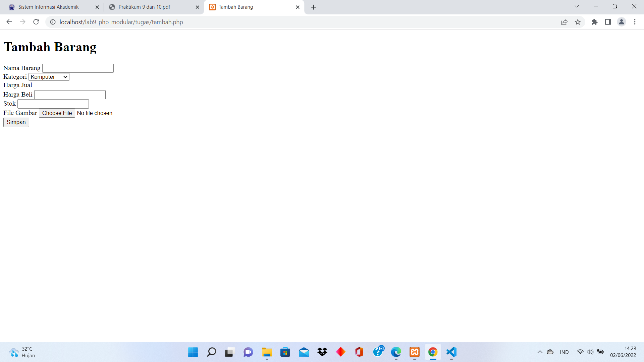644x362 pixels.
Task: Click the Stok input field
Action: [53, 104]
